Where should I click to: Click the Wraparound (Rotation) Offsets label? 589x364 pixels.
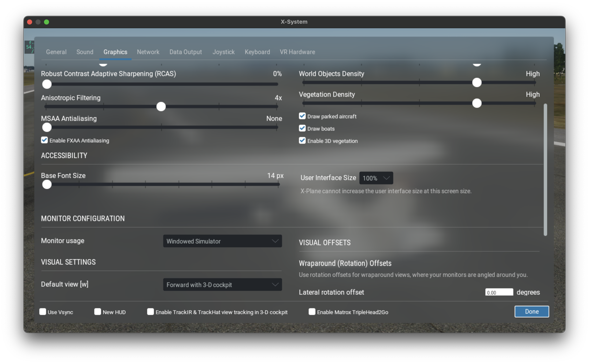point(345,263)
